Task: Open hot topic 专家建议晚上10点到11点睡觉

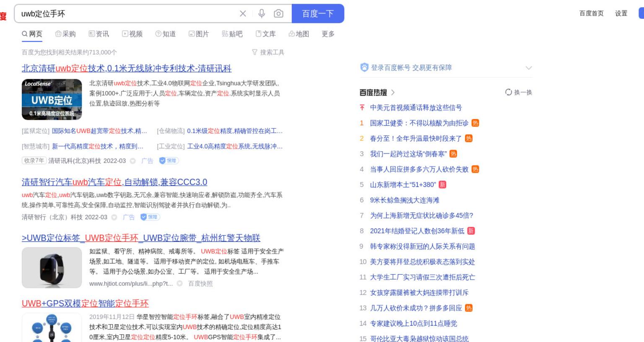Action: pyautogui.click(x=413, y=324)
